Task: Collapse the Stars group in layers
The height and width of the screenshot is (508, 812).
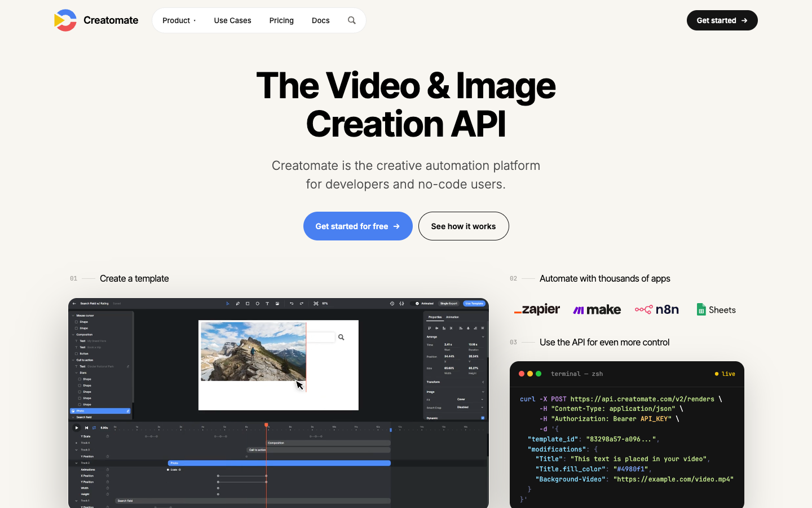Action: tap(77, 373)
